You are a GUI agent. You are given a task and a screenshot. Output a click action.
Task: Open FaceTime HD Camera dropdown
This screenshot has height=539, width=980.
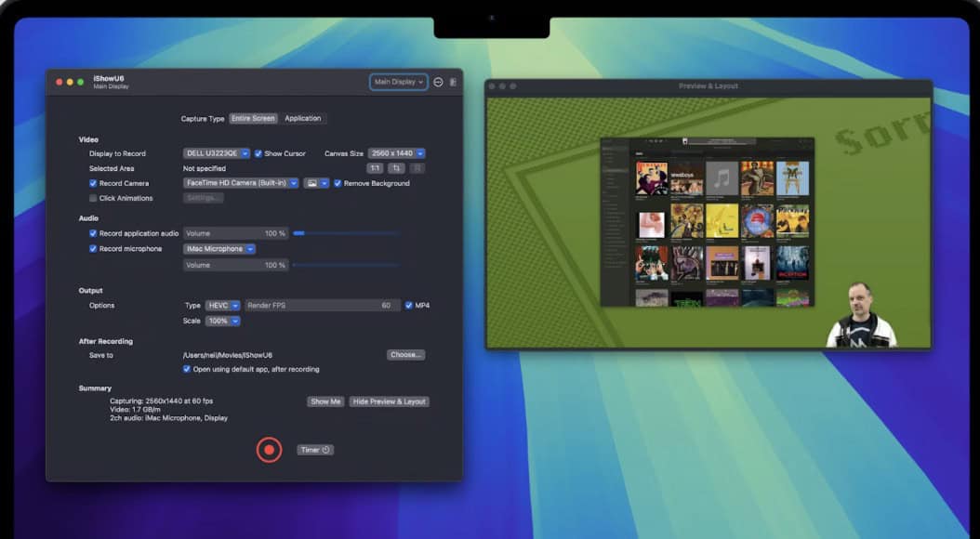point(241,184)
